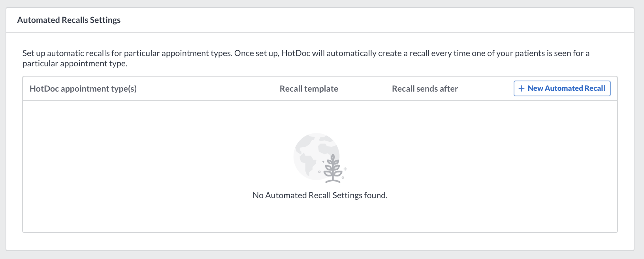Select the Recall template column header
The width and height of the screenshot is (644, 259).
coord(309,88)
